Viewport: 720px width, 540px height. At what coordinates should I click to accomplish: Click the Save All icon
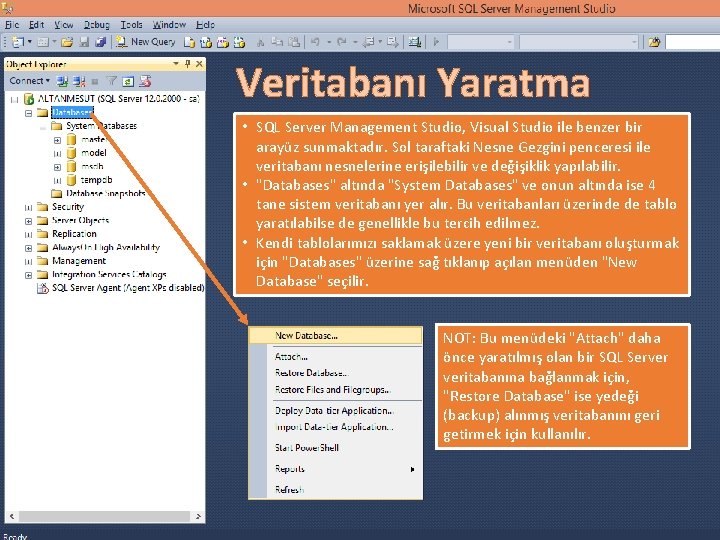pyautogui.click(x=101, y=42)
